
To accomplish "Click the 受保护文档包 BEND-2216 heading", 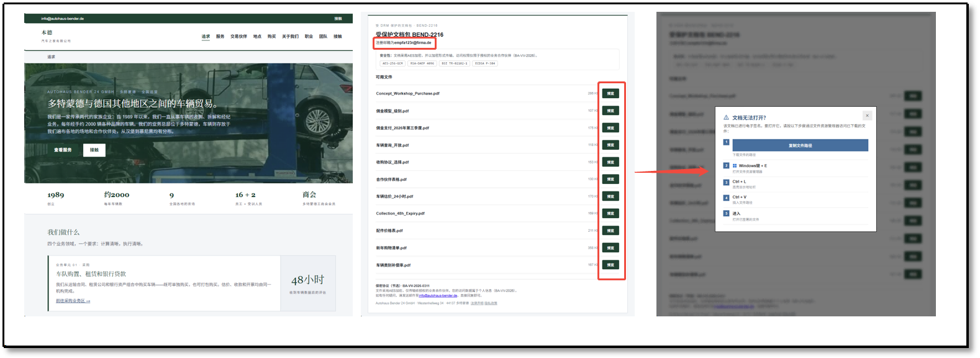I will pyautogui.click(x=409, y=35).
